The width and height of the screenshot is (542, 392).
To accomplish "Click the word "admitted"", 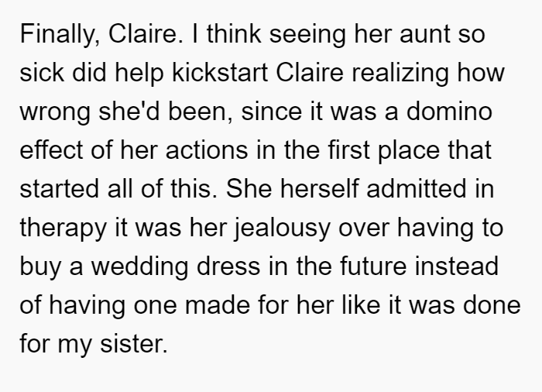I will (x=417, y=189).
